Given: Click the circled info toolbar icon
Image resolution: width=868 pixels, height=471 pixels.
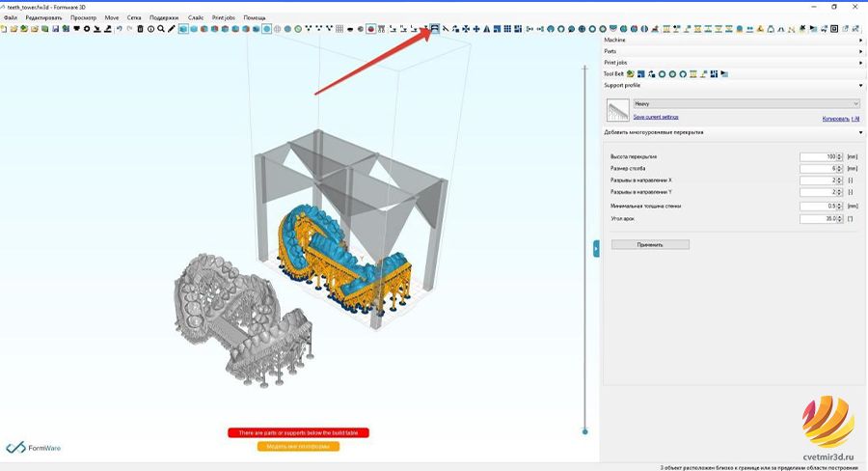Looking at the screenshot, I should coord(150,29).
